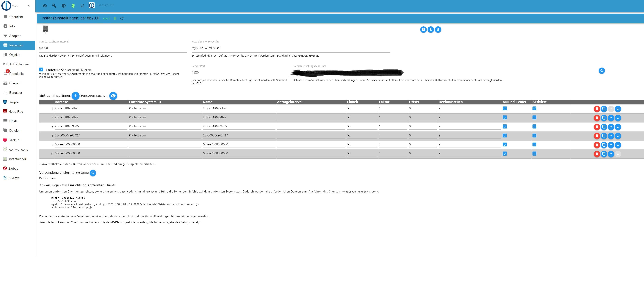This screenshot has height=290, width=644.
Task: Generate new encryption key with refresh button
Action: click(x=602, y=71)
